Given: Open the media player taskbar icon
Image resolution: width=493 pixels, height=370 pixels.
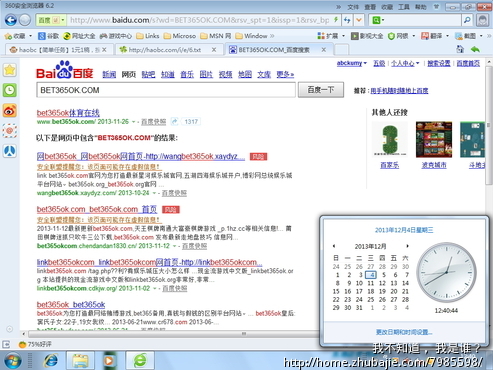Looking at the screenshot, I should (x=109, y=361).
